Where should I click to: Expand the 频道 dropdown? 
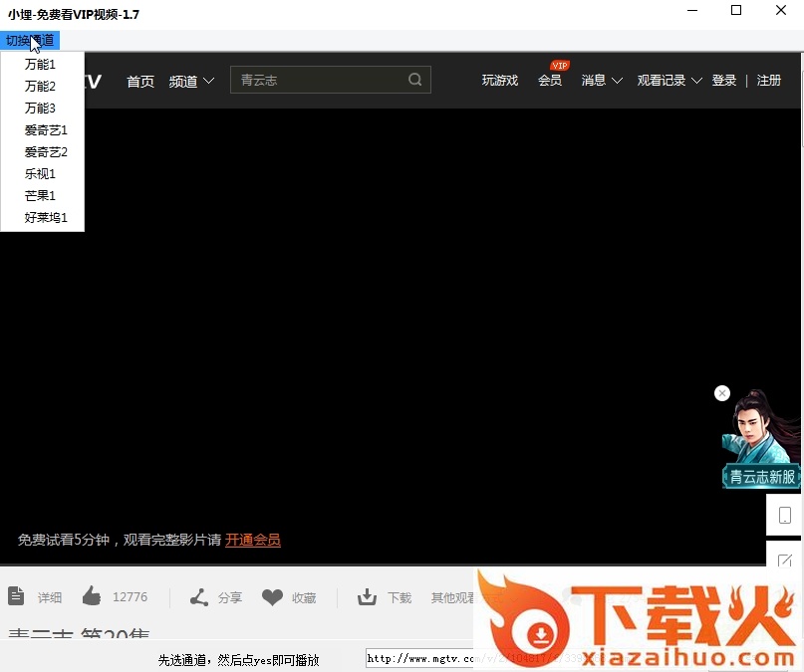(191, 81)
